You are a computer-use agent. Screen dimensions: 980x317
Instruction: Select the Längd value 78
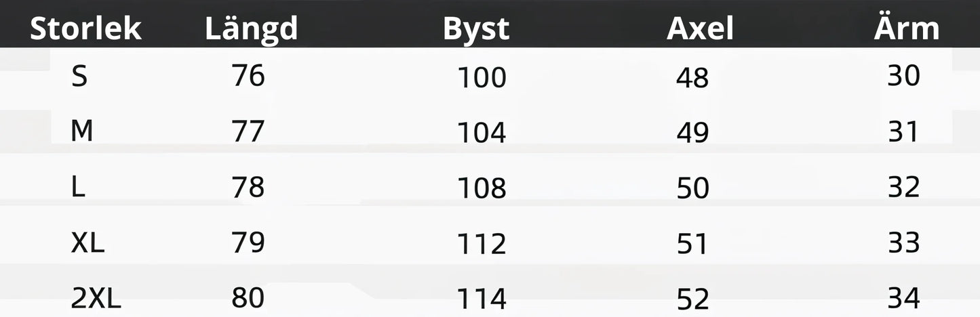click(x=248, y=187)
